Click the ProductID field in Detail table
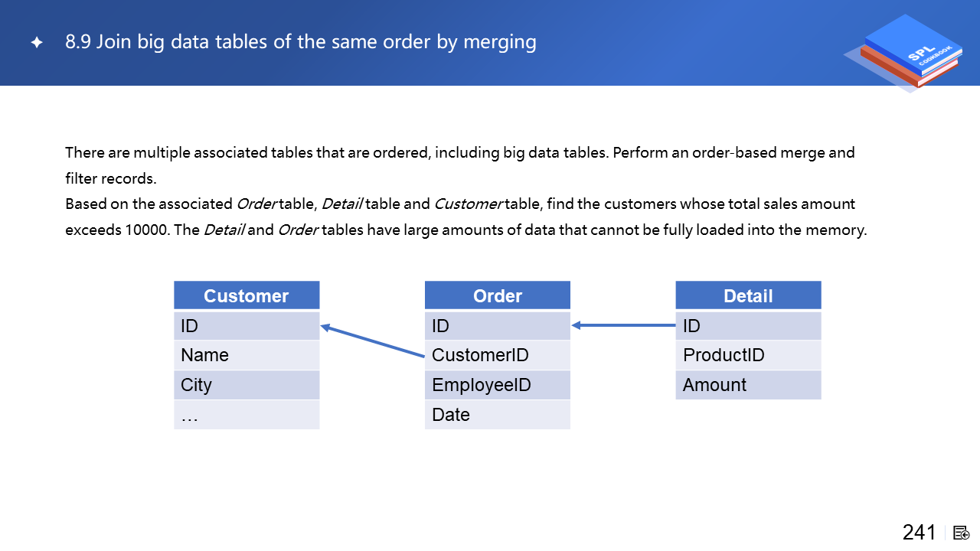 coord(748,355)
